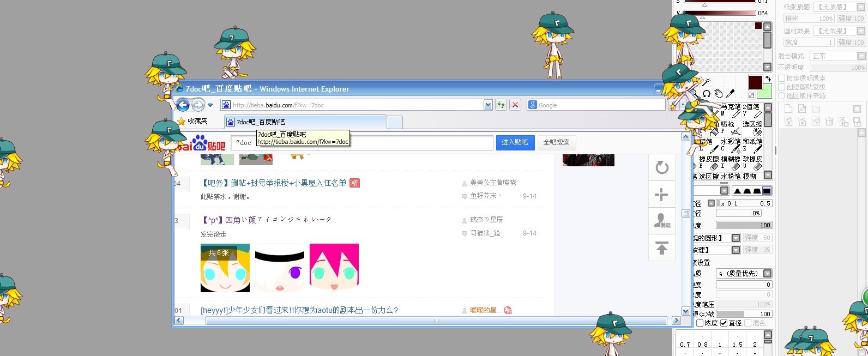This screenshot has height=356, width=868.
Task: Select the 2值笔 binary pen tool
Action: [752, 111]
